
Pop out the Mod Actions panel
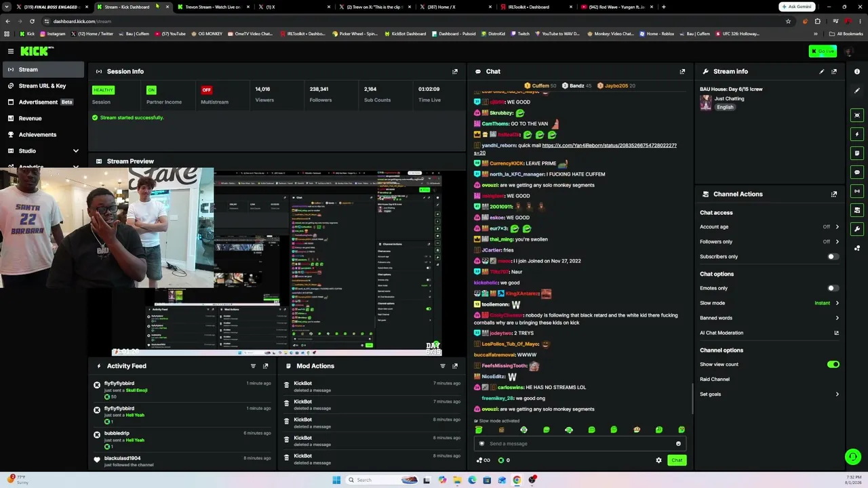455,366
